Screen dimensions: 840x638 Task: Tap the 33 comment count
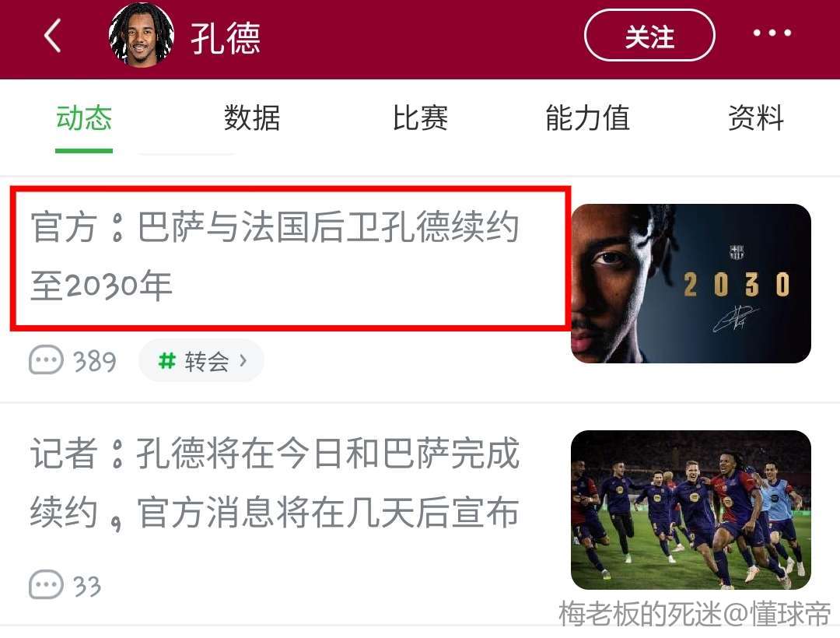pyautogui.click(x=87, y=587)
